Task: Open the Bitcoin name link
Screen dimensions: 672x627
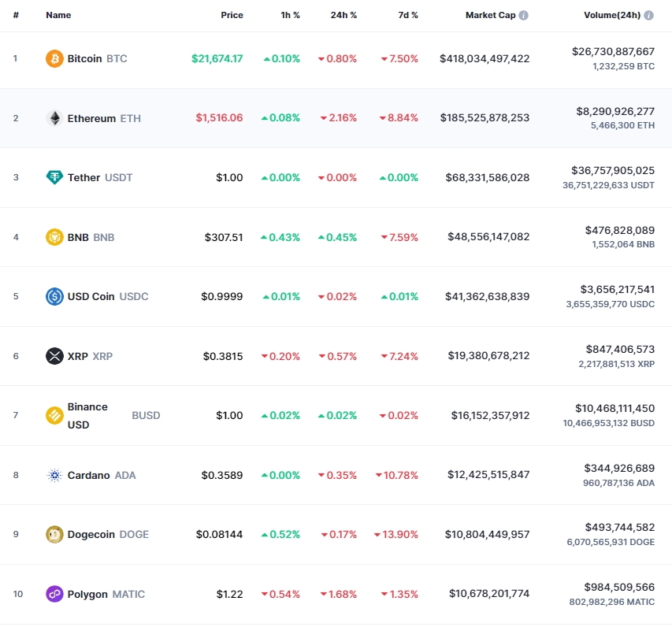Action: point(84,59)
